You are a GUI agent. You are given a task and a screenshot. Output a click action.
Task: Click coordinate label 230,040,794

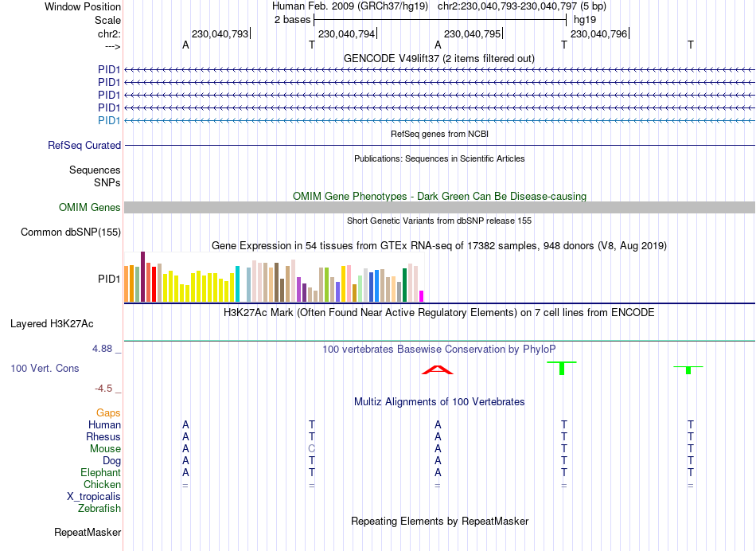346,33
